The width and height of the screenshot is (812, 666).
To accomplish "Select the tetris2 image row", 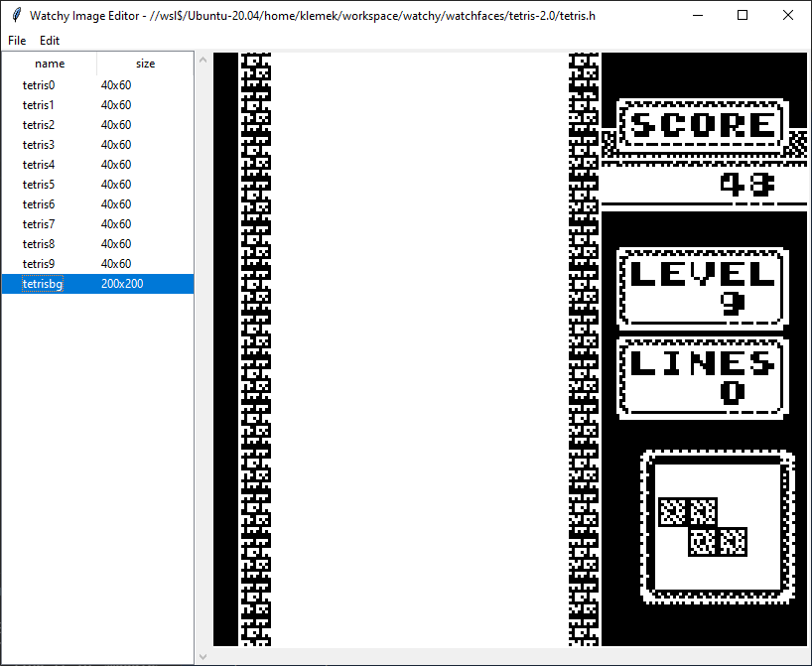I will (98, 125).
